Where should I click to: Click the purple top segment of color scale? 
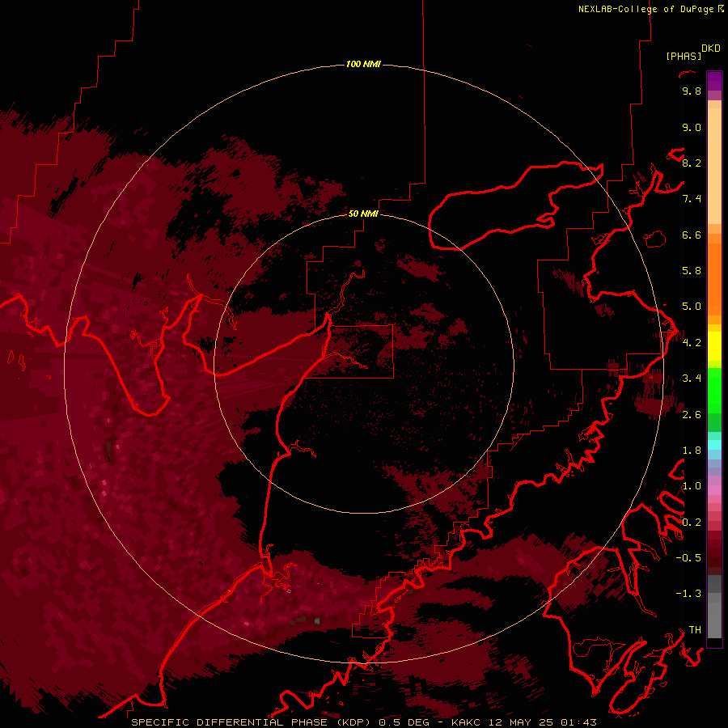coord(714,81)
